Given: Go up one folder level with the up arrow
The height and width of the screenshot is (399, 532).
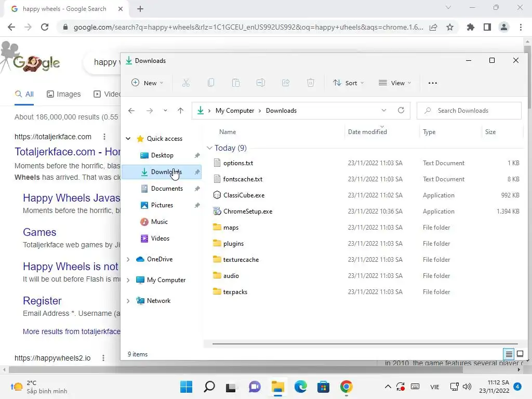Looking at the screenshot, I should click(x=180, y=111).
